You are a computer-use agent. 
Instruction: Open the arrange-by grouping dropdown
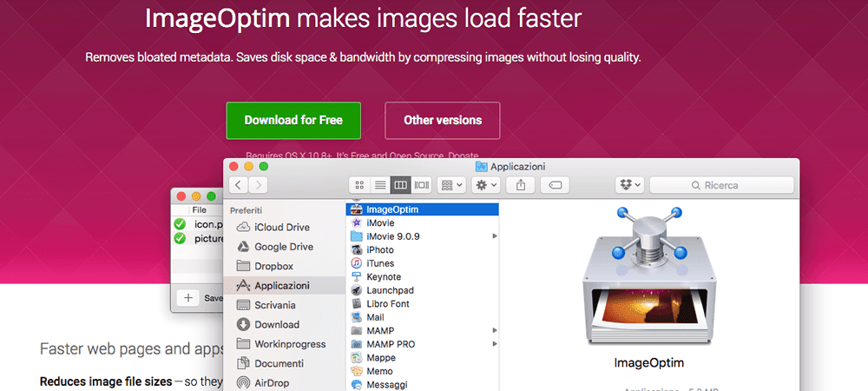click(451, 185)
